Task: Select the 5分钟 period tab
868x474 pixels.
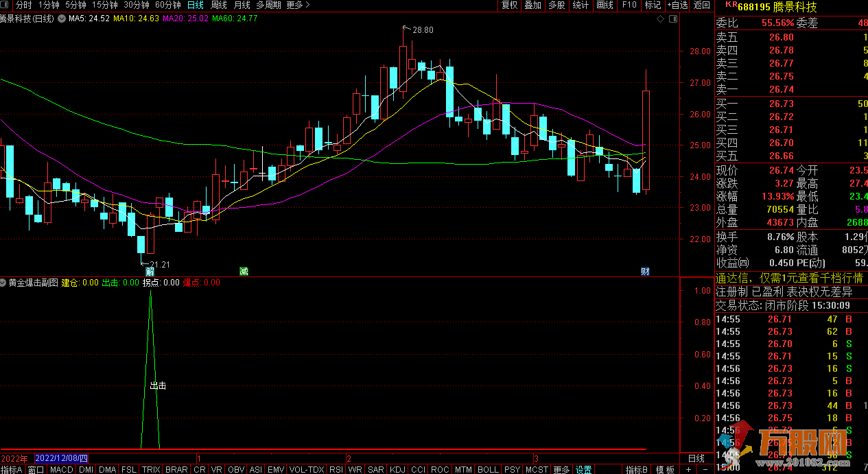Action: click(x=75, y=5)
